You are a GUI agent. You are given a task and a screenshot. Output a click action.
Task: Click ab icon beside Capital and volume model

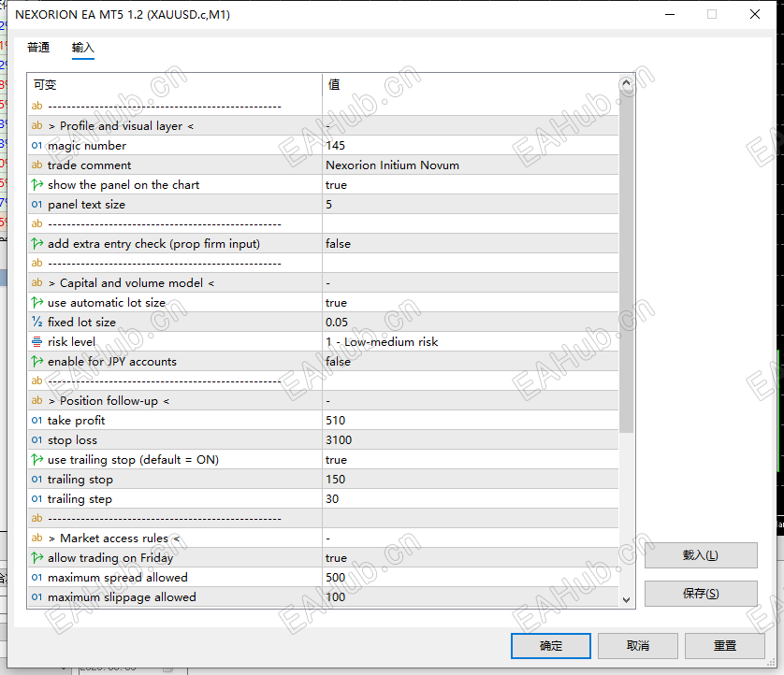tap(36, 282)
